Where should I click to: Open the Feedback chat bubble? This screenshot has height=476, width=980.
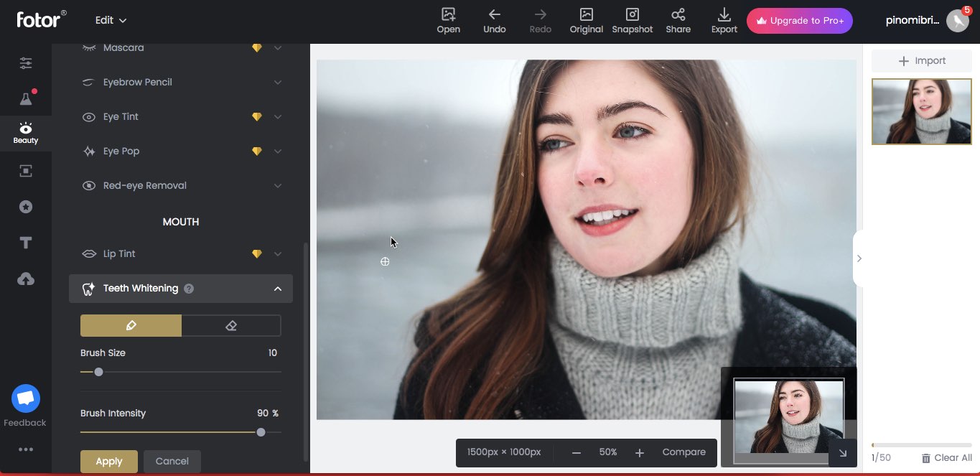(x=26, y=398)
